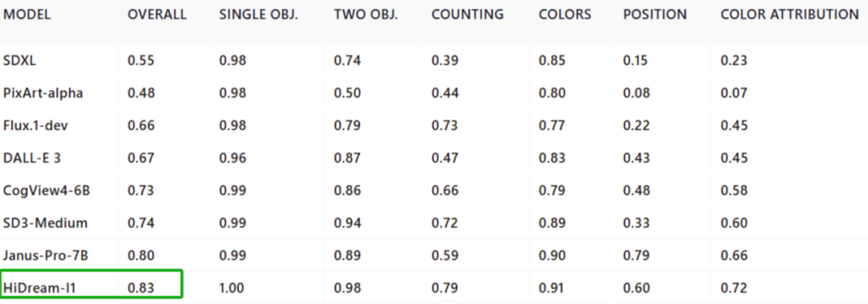Select the DALL-E 3 row label
The width and height of the screenshot is (868, 304).
coord(32,158)
